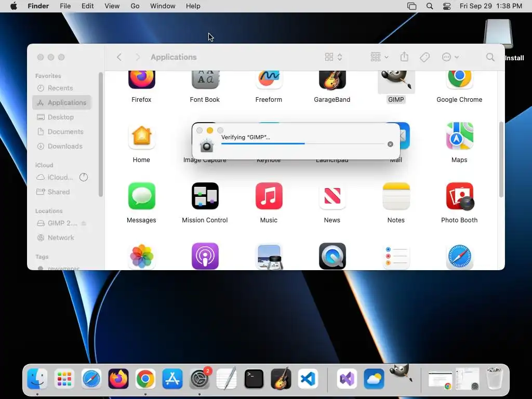
Task: Select the Safari compass icon in Finder
Action: click(x=459, y=257)
